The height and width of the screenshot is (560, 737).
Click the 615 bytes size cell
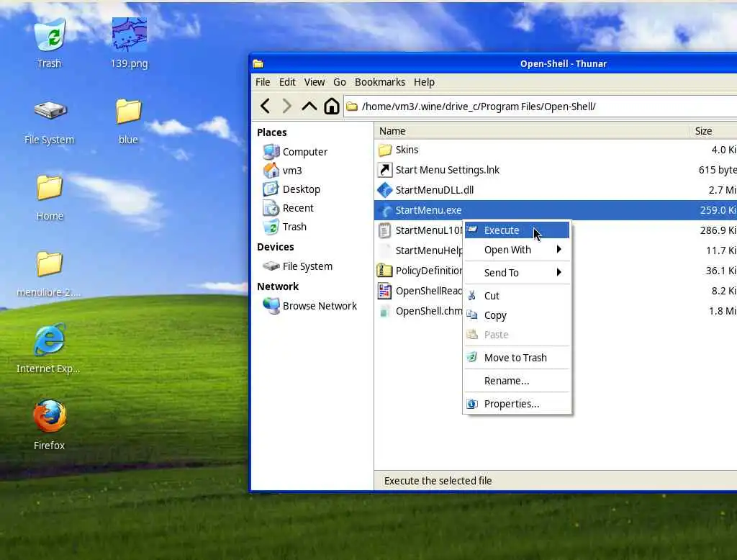tap(718, 170)
